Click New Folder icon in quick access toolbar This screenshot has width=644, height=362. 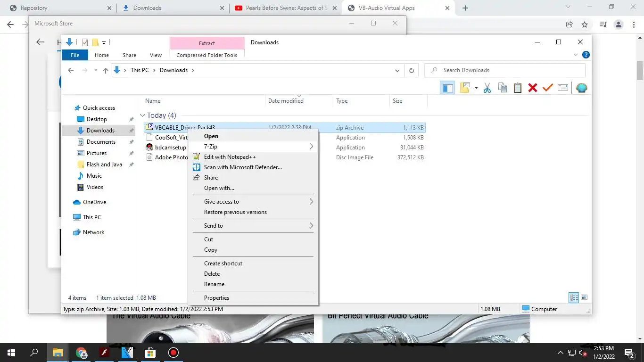[95, 42]
